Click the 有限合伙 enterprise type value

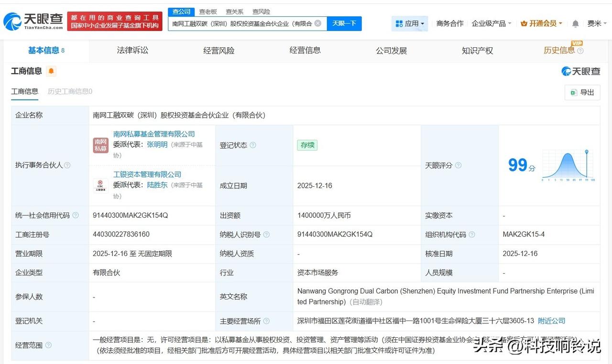pos(106,273)
